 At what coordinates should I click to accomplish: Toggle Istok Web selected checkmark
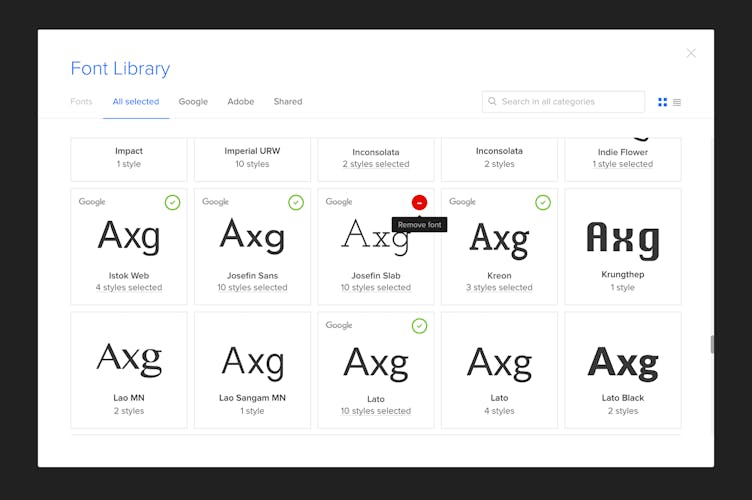click(x=172, y=202)
